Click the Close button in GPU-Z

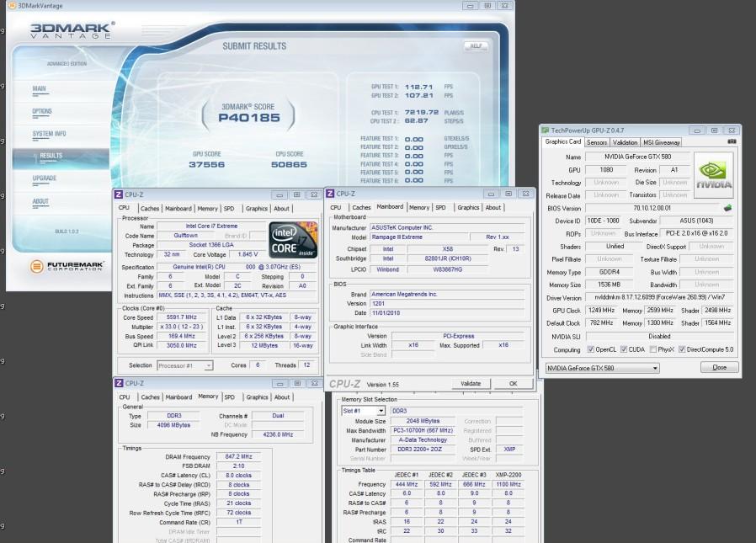[x=719, y=367]
